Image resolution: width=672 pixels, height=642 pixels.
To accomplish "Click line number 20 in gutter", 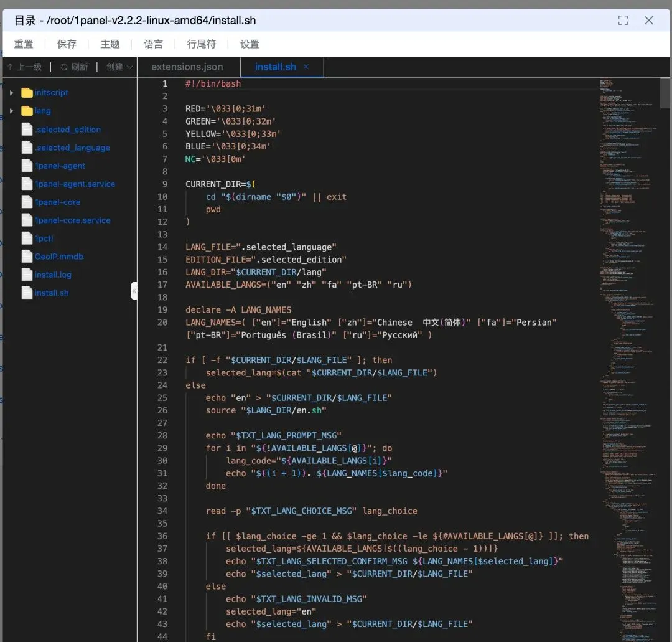I will pos(162,322).
